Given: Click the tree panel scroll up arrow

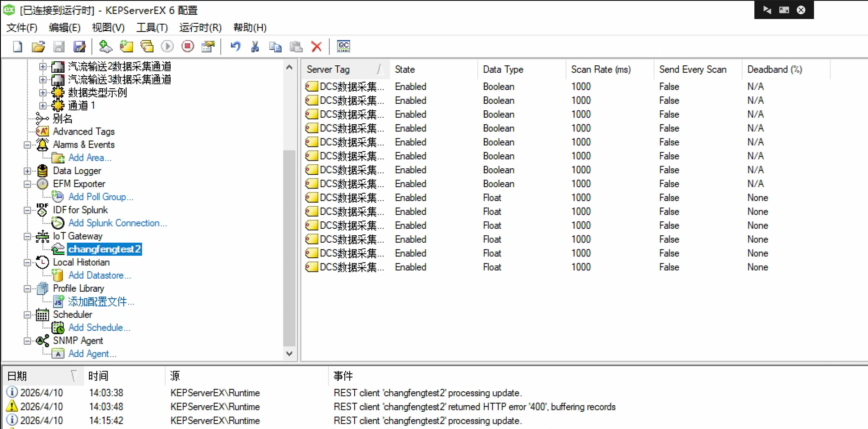Looking at the screenshot, I should [x=289, y=67].
